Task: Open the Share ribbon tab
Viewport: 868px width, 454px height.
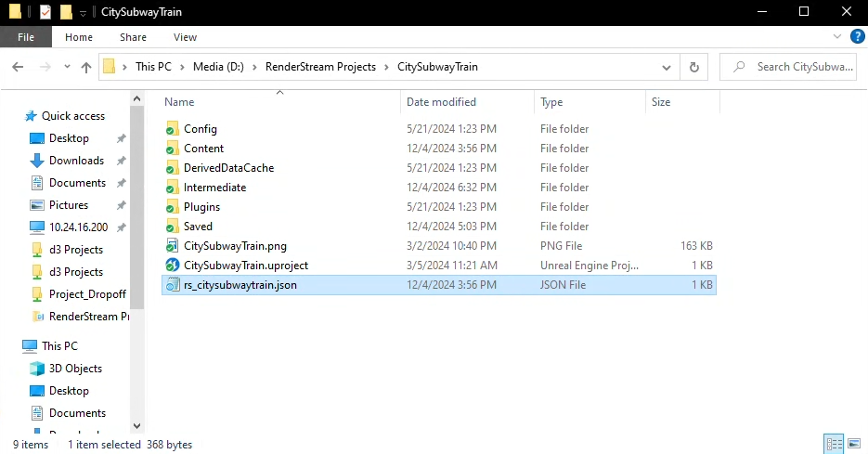Action: (x=133, y=37)
